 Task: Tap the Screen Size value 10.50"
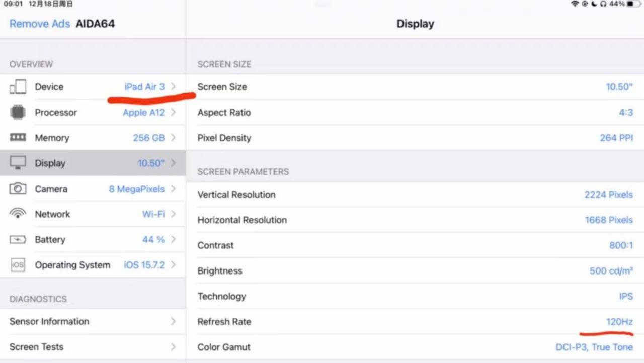[619, 87]
